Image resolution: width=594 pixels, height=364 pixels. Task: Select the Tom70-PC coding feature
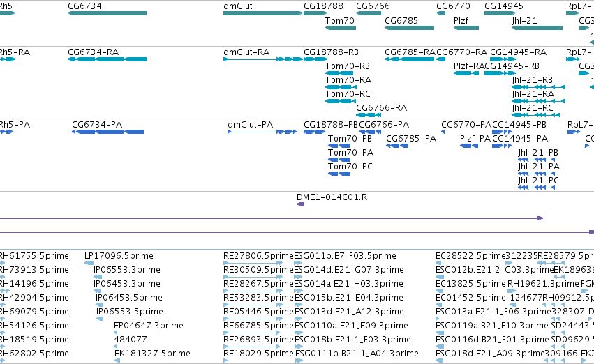pyautogui.click(x=339, y=174)
